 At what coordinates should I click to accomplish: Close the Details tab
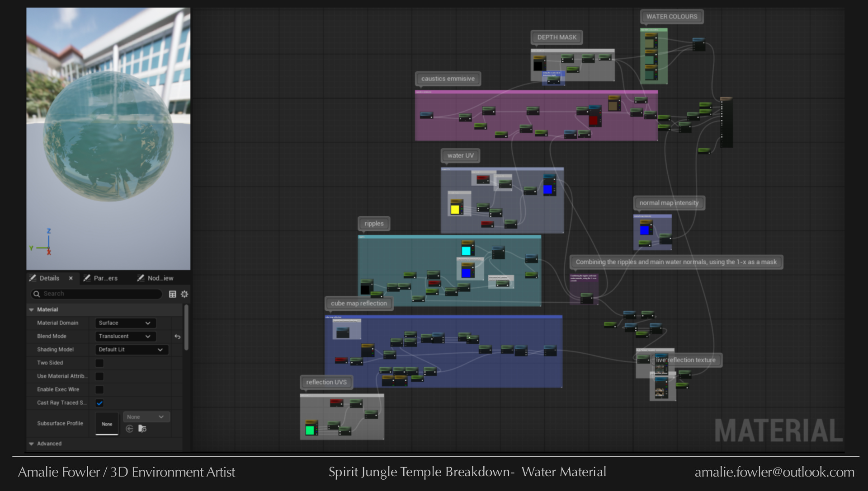click(x=71, y=278)
